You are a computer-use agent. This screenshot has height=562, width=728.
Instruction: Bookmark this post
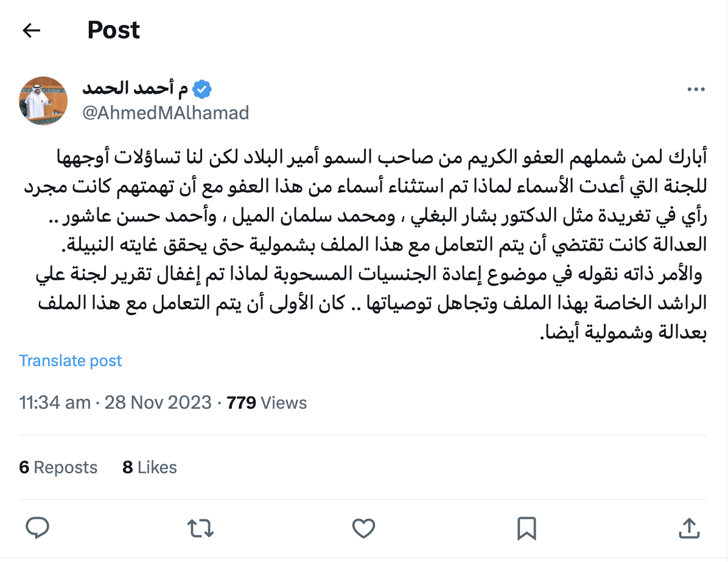[x=526, y=527]
